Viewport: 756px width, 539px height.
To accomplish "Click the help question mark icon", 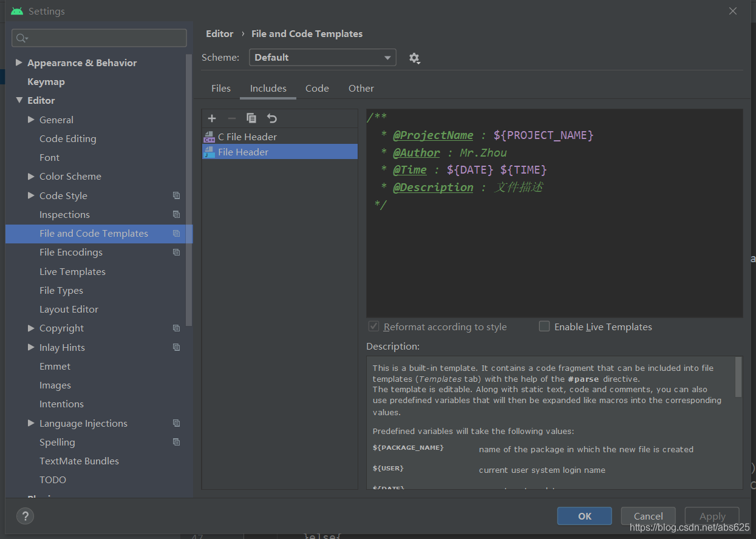I will click(x=25, y=516).
